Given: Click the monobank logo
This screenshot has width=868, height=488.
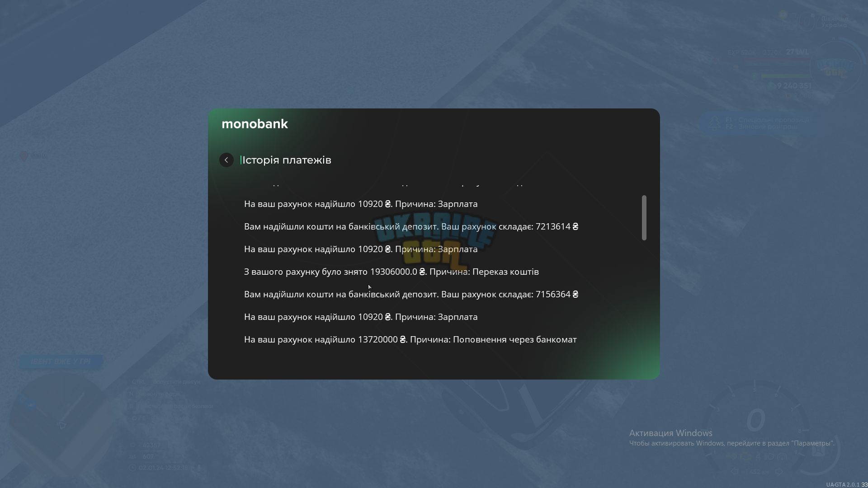Looking at the screenshot, I should click(255, 124).
